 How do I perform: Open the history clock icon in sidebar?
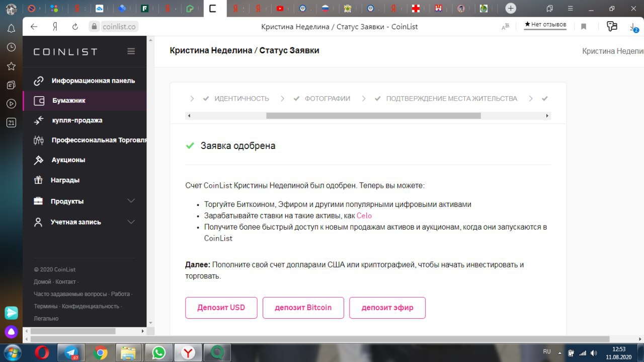point(11,47)
